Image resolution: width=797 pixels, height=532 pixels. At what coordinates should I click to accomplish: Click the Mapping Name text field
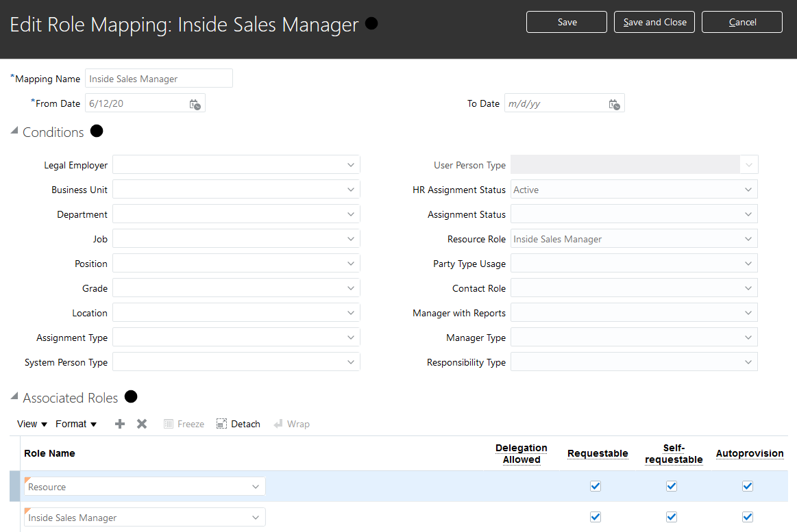(x=159, y=79)
